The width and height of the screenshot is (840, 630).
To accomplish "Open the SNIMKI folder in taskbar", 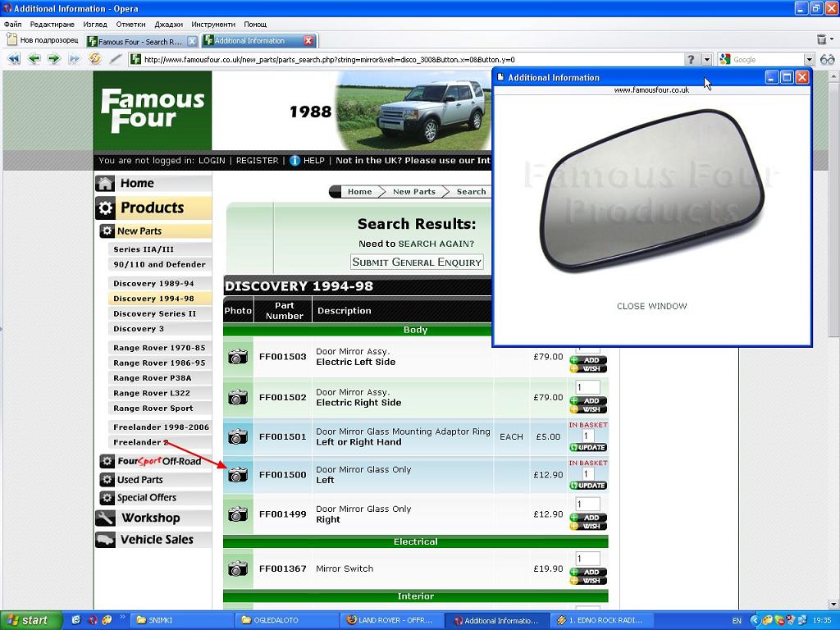I will coord(166,620).
